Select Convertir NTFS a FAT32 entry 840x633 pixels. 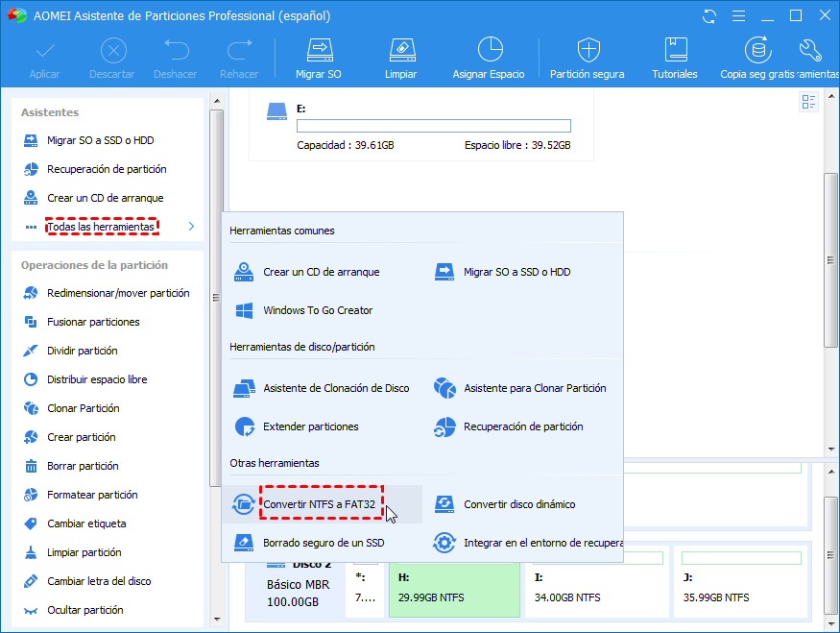[x=322, y=504]
